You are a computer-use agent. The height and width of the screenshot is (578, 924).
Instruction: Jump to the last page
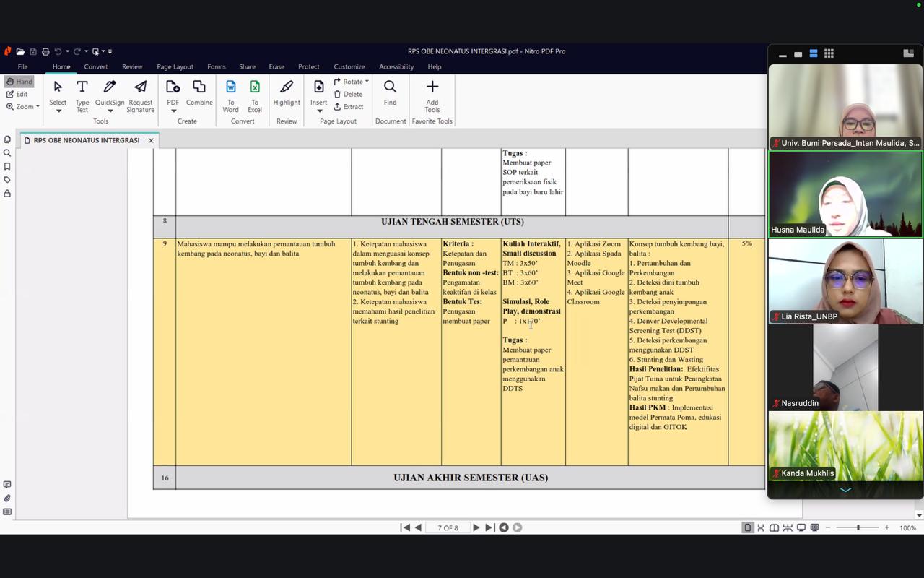pos(489,527)
